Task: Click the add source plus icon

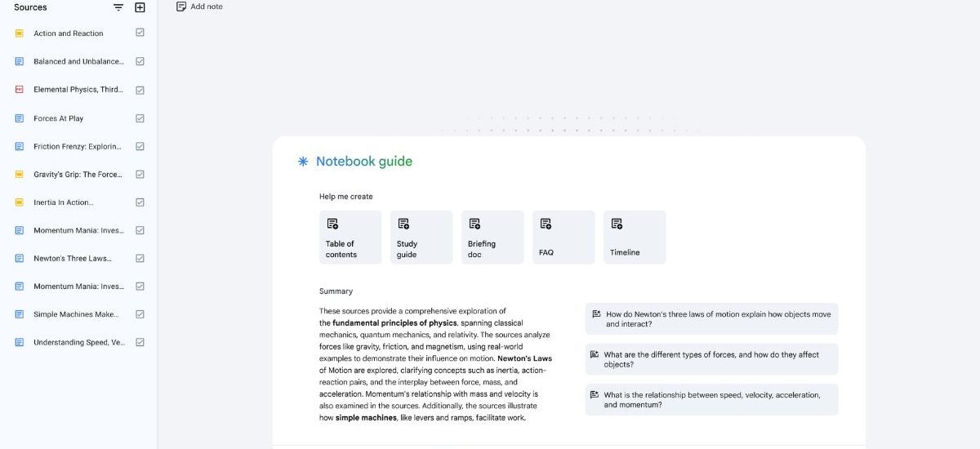Action: (x=140, y=7)
